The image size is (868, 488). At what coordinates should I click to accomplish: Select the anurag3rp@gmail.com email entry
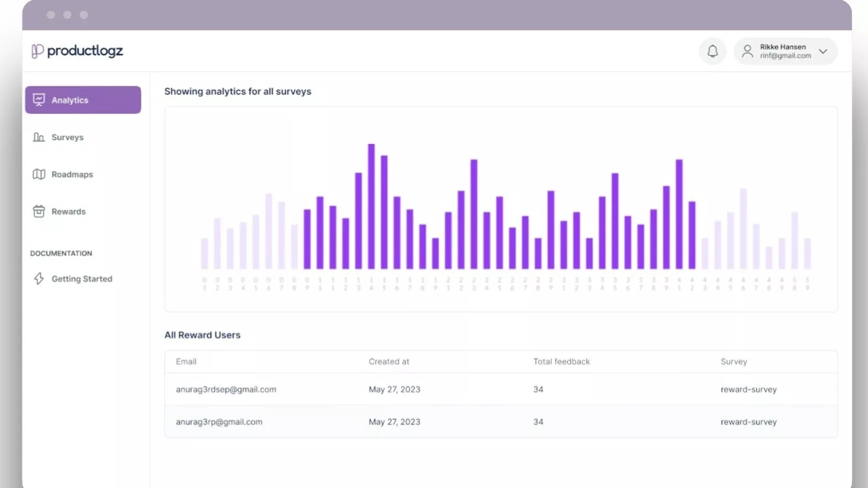219,422
